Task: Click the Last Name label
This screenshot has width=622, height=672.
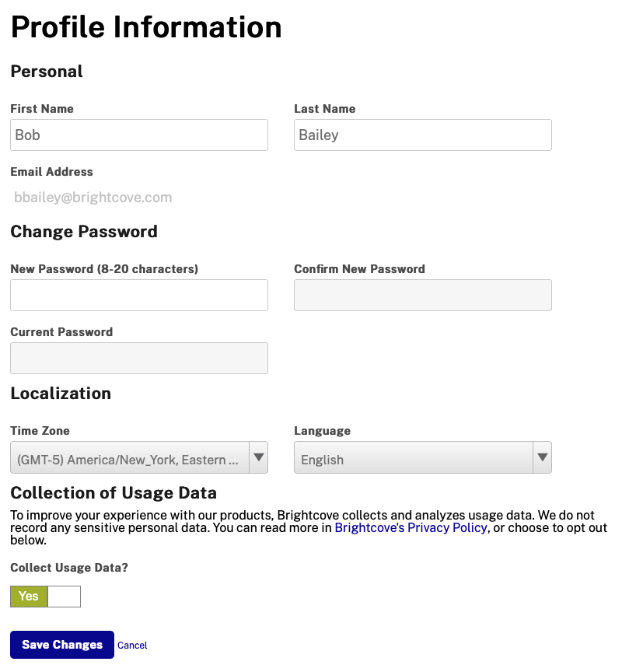Action: [x=325, y=109]
